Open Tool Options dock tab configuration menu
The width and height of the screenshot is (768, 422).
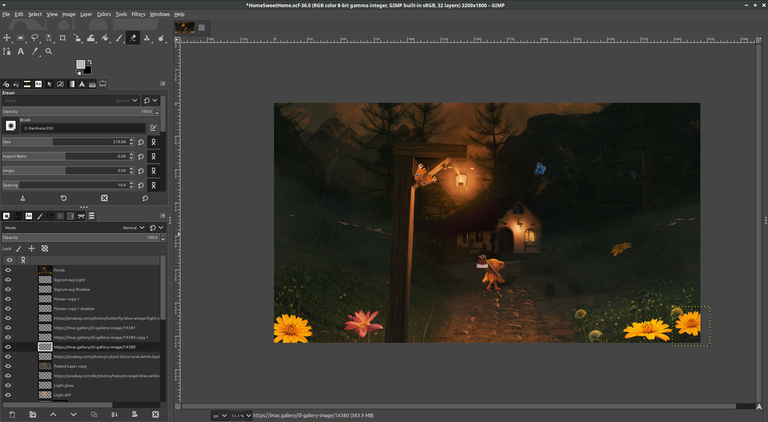(x=163, y=84)
